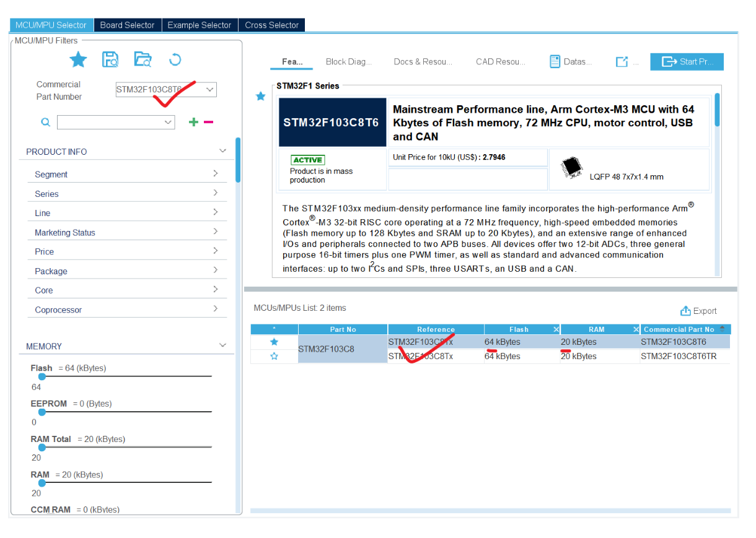
Task: Collapse the PRODUCT INFO section
Action: pyautogui.click(x=223, y=151)
